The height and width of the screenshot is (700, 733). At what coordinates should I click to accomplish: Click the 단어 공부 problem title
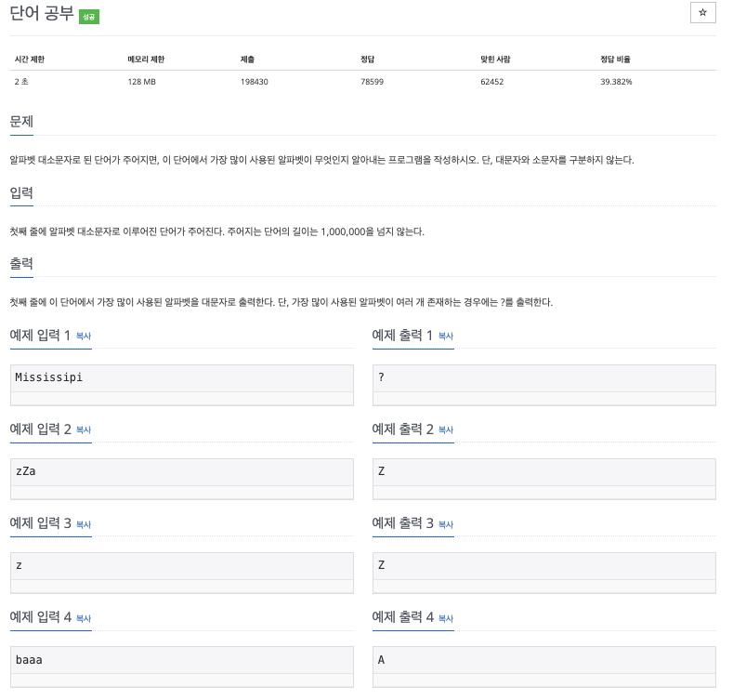(42, 14)
